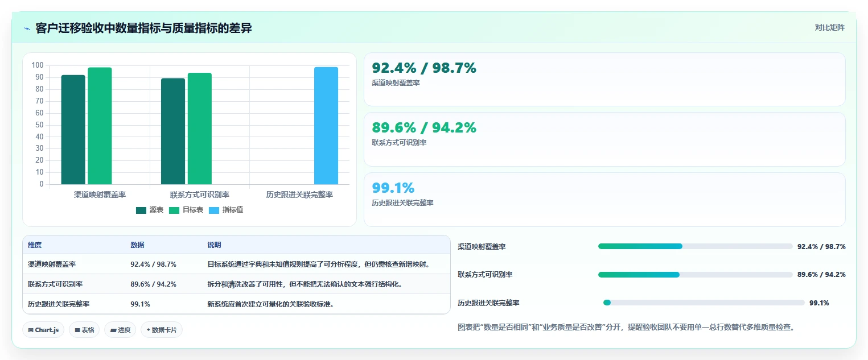Image resolution: width=868 pixels, height=360 pixels.
Task: Click the light green 联系方式可识别率 目标表 bar
Action: 200,129
